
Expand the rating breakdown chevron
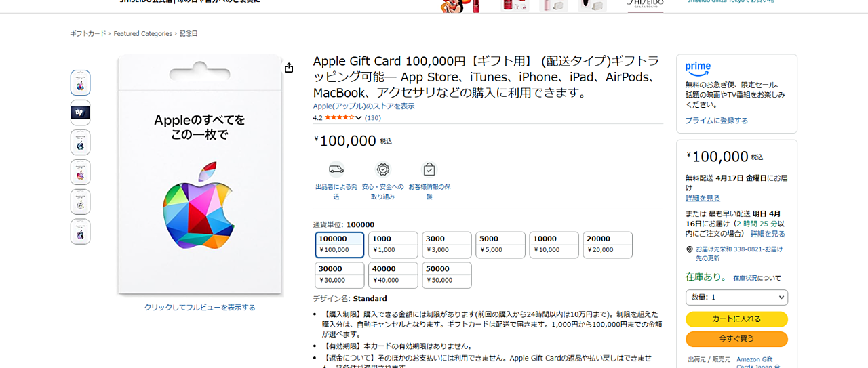pyautogui.click(x=359, y=118)
